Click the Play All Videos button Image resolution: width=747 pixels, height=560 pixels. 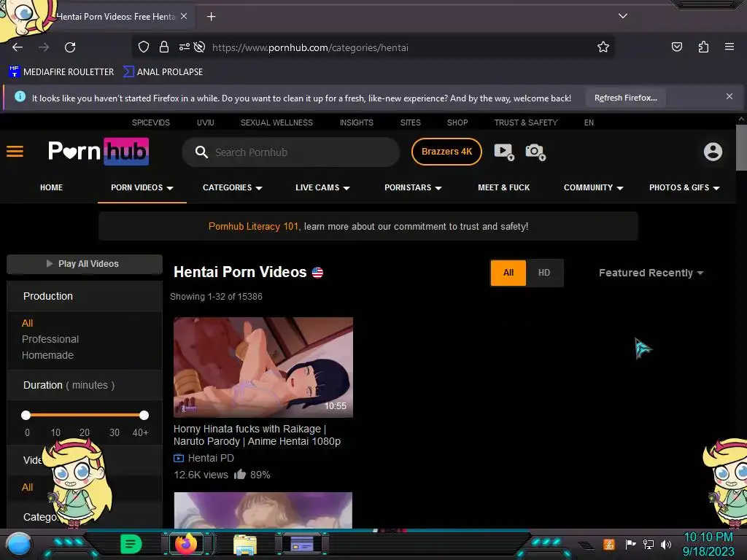pyautogui.click(x=85, y=264)
